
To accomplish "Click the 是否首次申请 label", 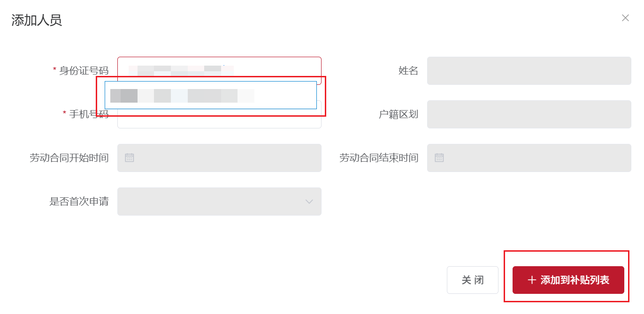I will point(79,202).
